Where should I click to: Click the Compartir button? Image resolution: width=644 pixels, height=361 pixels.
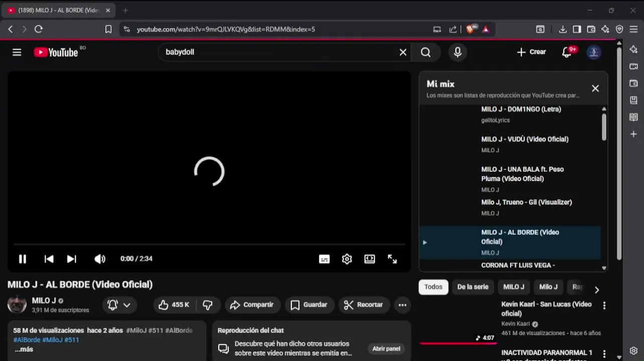click(252, 305)
